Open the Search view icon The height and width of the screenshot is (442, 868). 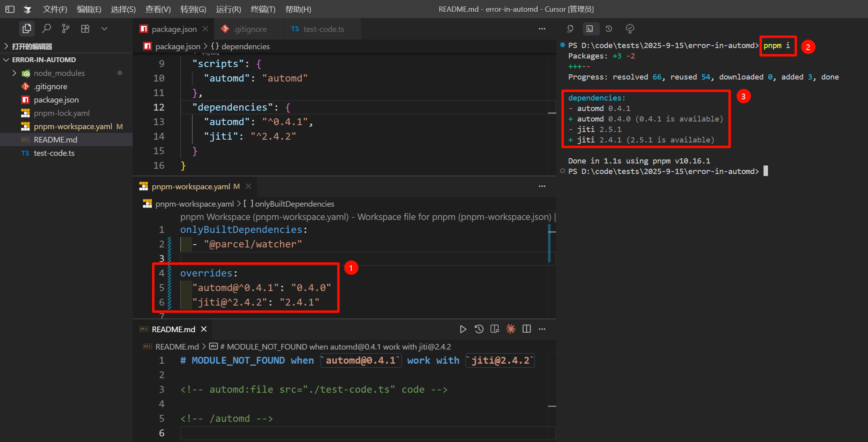pyautogui.click(x=46, y=29)
